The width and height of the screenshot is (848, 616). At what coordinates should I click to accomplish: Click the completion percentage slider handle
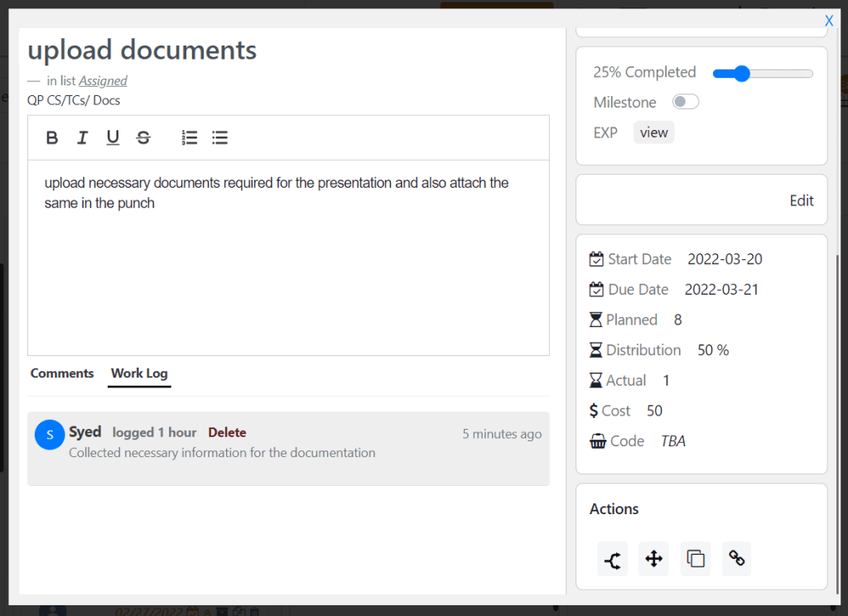tap(742, 74)
